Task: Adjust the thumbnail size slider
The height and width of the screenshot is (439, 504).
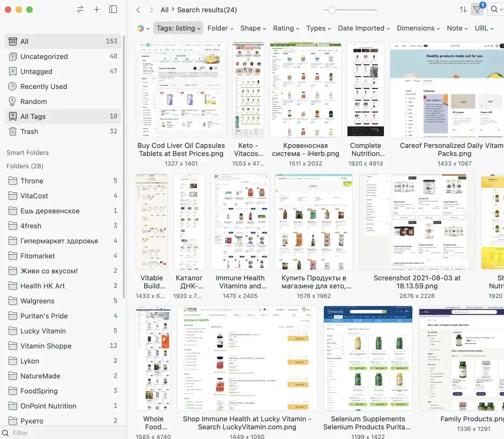Action: [332, 10]
